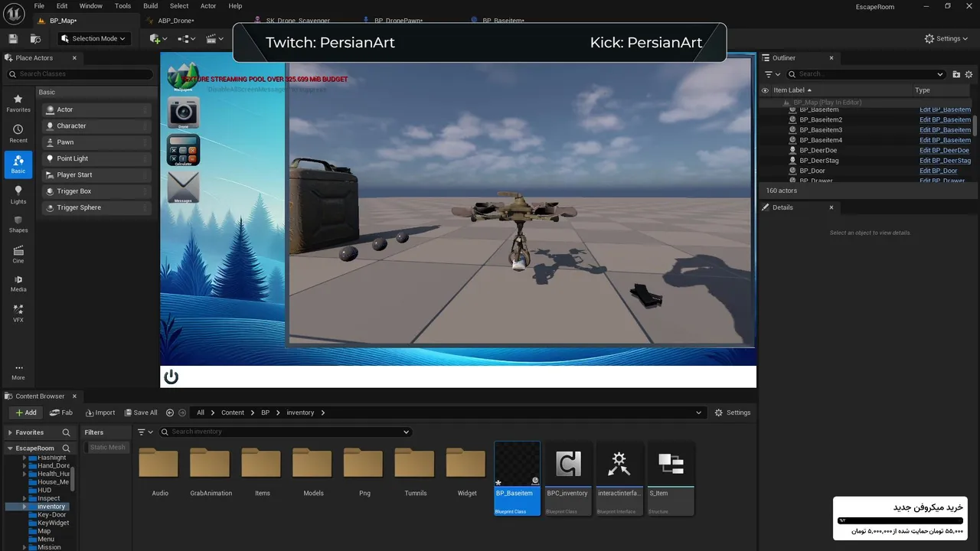
Task: Click the save current level icon
Action: click(x=13, y=38)
